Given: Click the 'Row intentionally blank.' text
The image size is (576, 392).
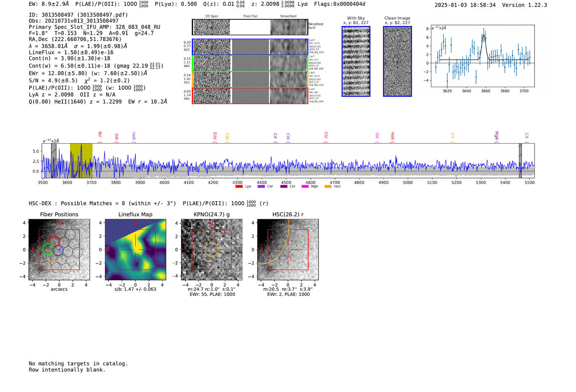Looking at the screenshot, I should pos(67,370).
